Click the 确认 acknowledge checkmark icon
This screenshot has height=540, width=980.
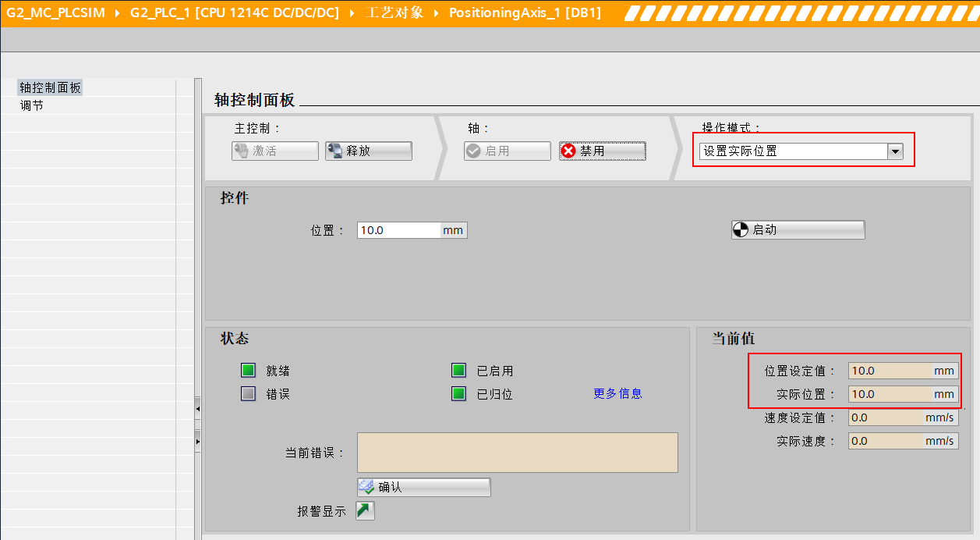pos(366,486)
